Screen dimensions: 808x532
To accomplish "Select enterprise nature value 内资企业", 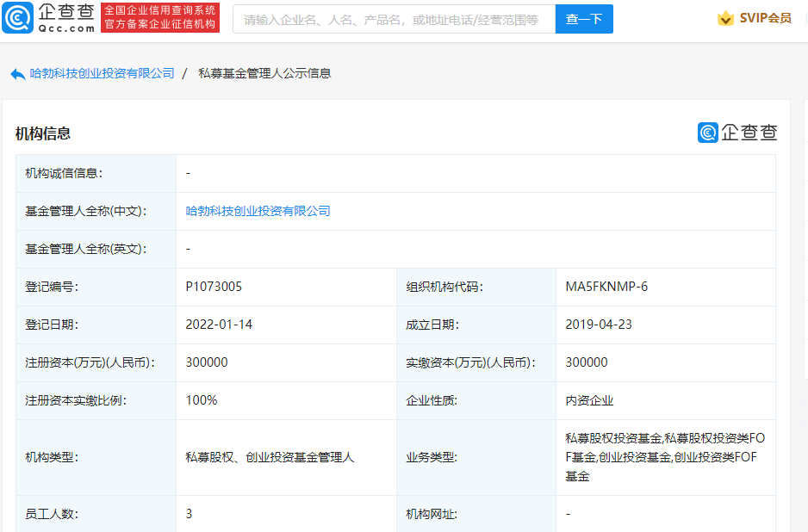I will tap(589, 400).
